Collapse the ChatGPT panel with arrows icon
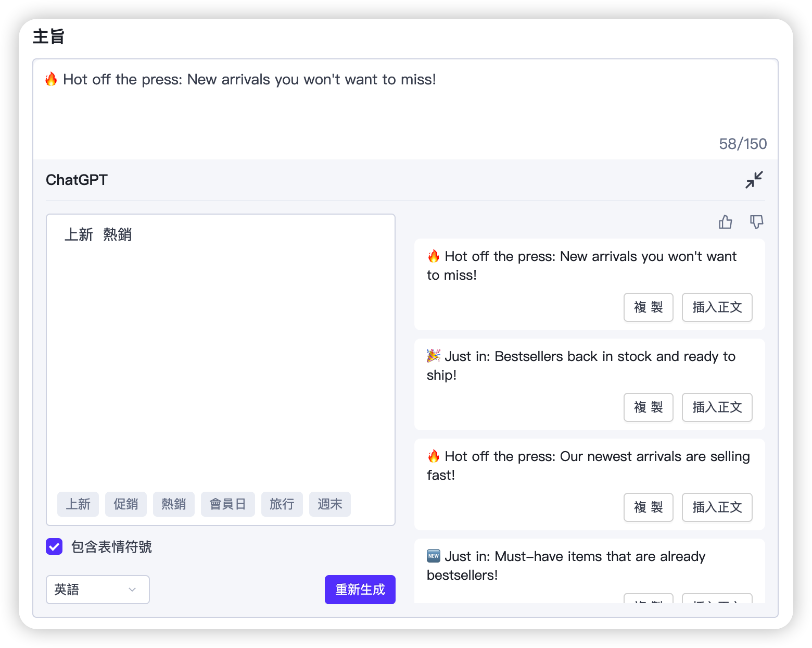 pos(754,180)
